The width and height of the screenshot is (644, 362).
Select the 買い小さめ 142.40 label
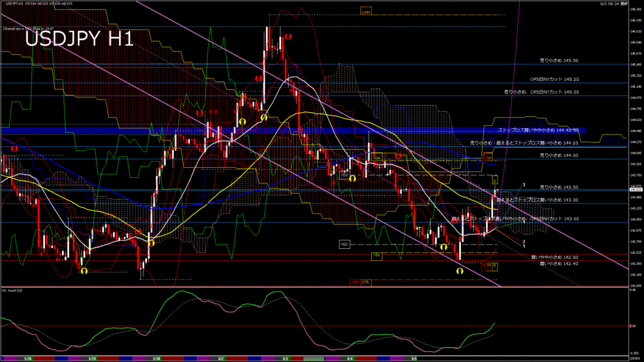pyautogui.click(x=559, y=263)
